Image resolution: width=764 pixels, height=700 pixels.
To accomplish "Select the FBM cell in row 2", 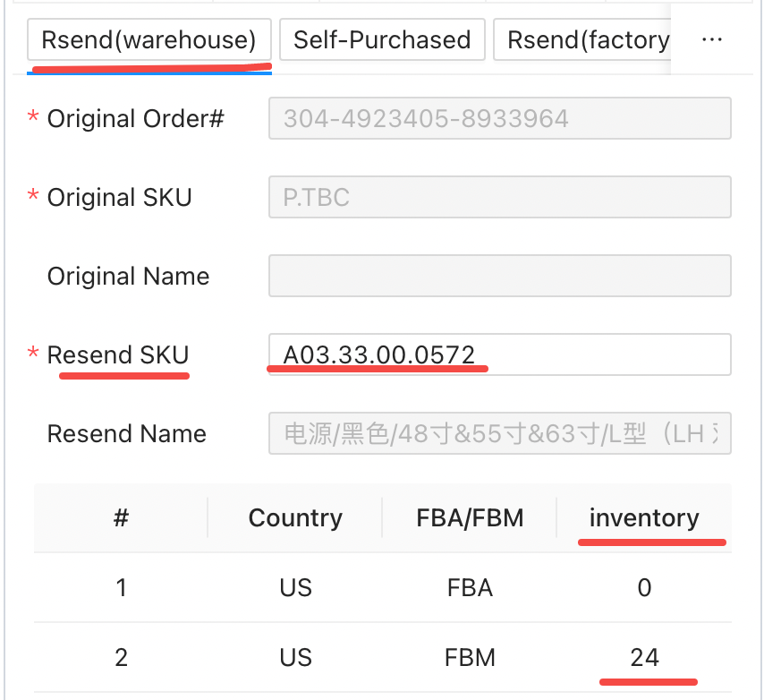I will click(x=470, y=658).
